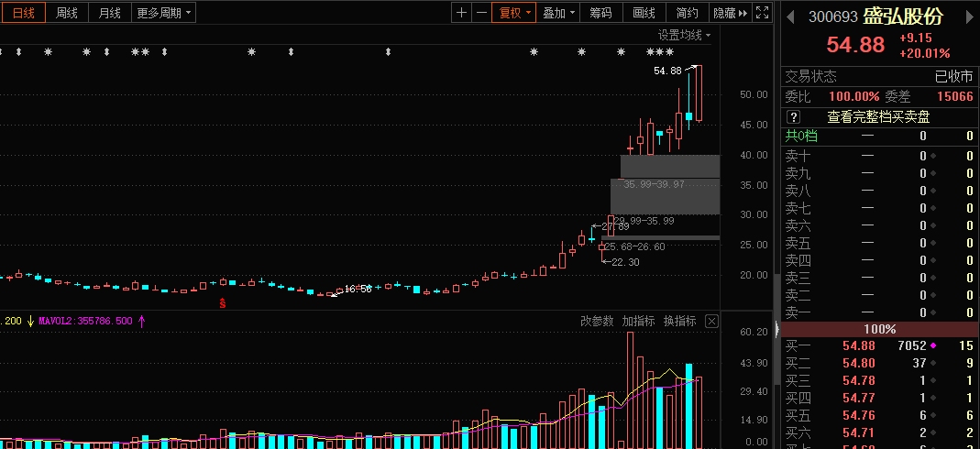Image resolution: width=980 pixels, height=449 pixels.
Task: Click the red S marker under candles
Action: (x=222, y=303)
